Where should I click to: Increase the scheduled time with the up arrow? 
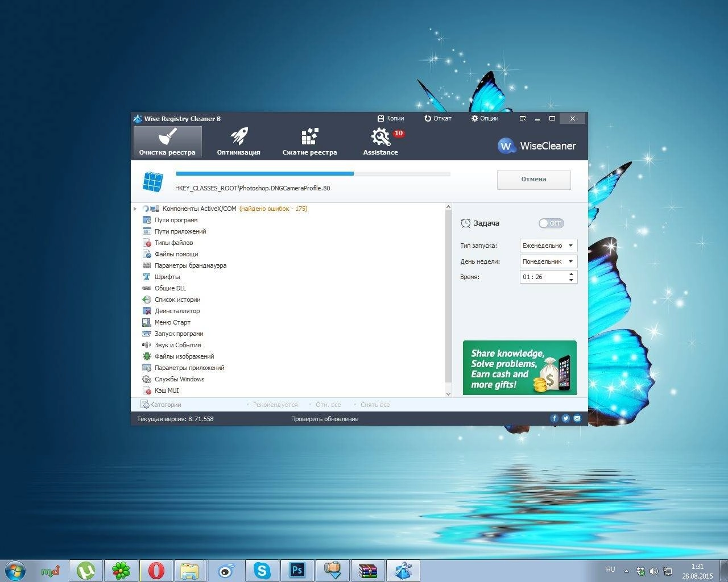(x=572, y=274)
